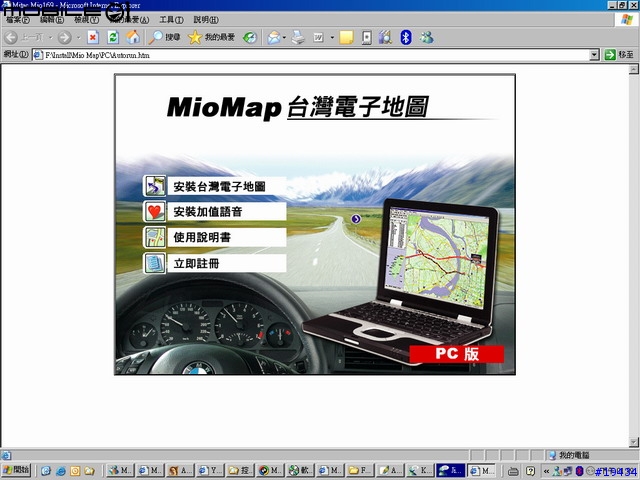The width and height of the screenshot is (640, 480).
Task: Expand the Back button history dropdown
Action: click(51, 38)
